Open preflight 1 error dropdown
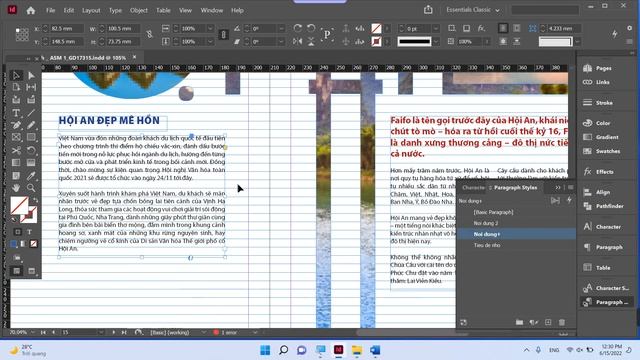Image resolution: width=640 pixels, height=360 pixels. (x=255, y=333)
